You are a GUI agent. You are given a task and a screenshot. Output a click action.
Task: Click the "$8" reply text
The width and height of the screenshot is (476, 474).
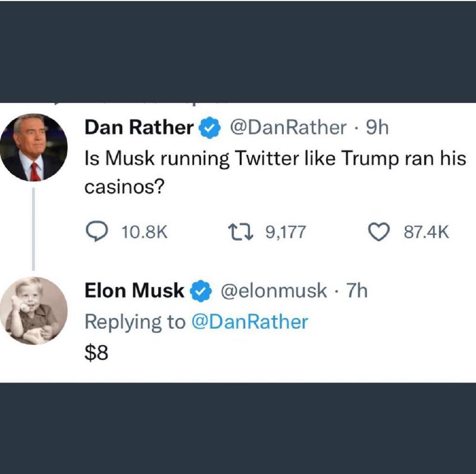coord(96,353)
